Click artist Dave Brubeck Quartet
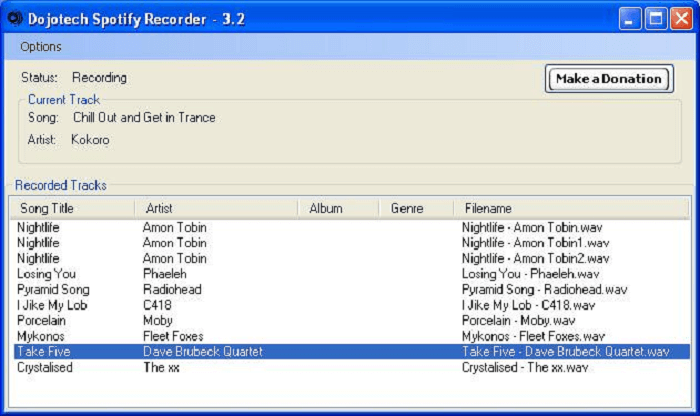The width and height of the screenshot is (700, 416). (203, 352)
